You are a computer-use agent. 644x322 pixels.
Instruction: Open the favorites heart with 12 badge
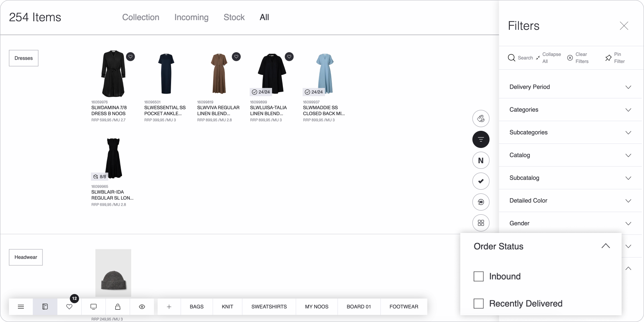[x=69, y=307]
